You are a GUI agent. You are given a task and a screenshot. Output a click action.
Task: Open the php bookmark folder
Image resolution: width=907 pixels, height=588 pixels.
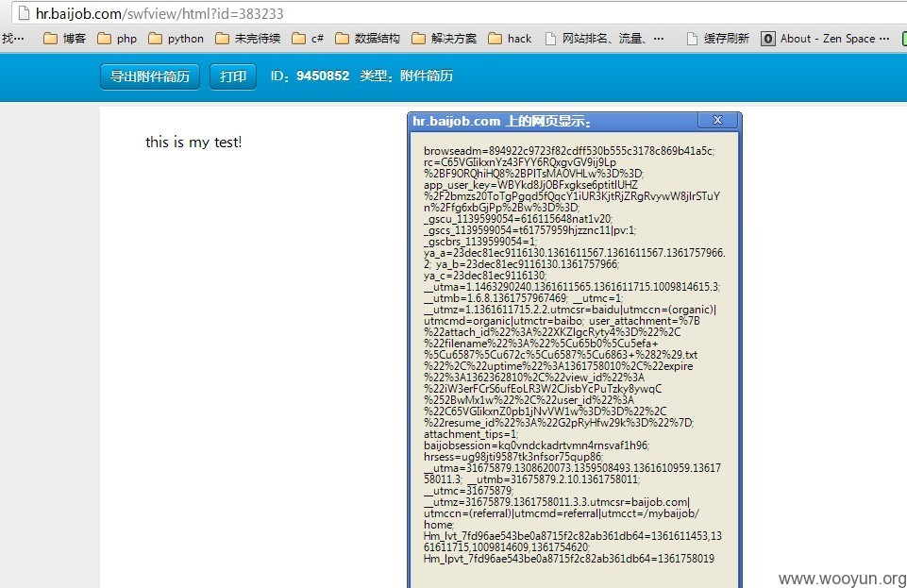[117, 39]
